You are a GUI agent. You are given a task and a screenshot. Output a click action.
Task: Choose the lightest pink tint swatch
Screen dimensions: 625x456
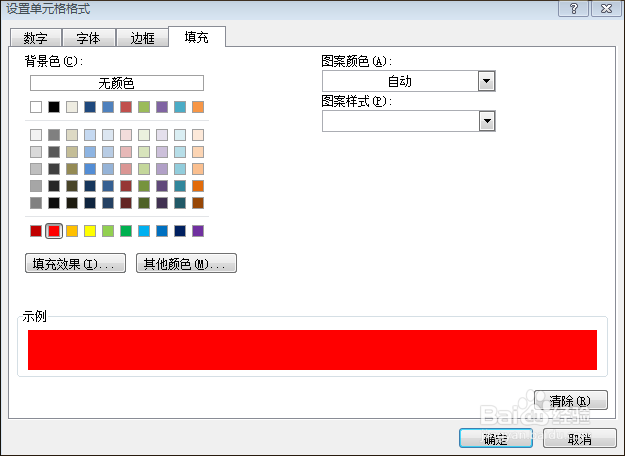click(126, 135)
